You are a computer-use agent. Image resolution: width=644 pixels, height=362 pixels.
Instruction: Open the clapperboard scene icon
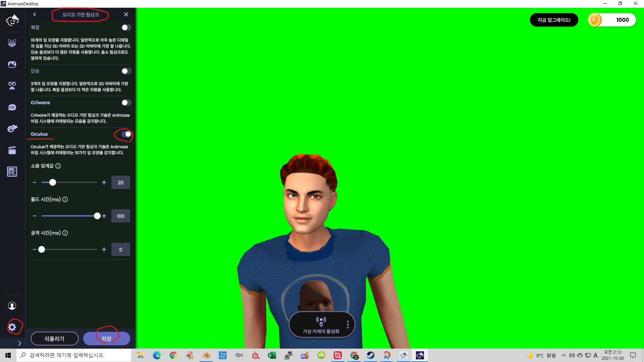coord(12,150)
